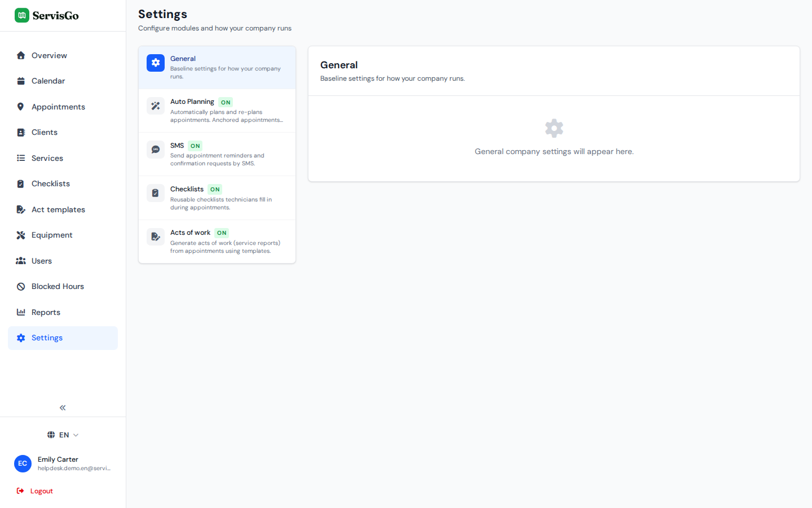
Task: Click the helpdesk.demo.en email text
Action: [74, 468]
